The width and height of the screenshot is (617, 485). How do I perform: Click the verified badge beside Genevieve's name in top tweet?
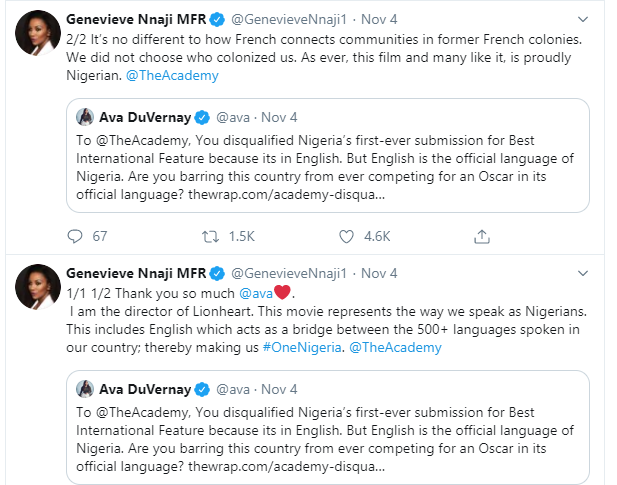tap(217, 17)
